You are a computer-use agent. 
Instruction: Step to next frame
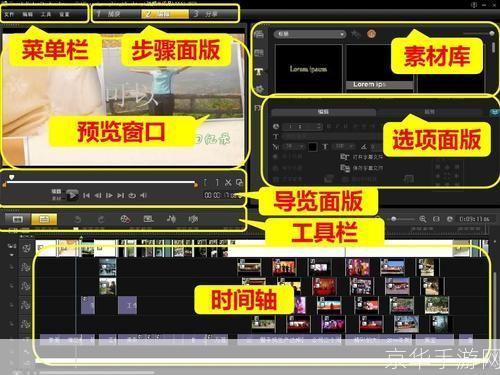pos(109,195)
